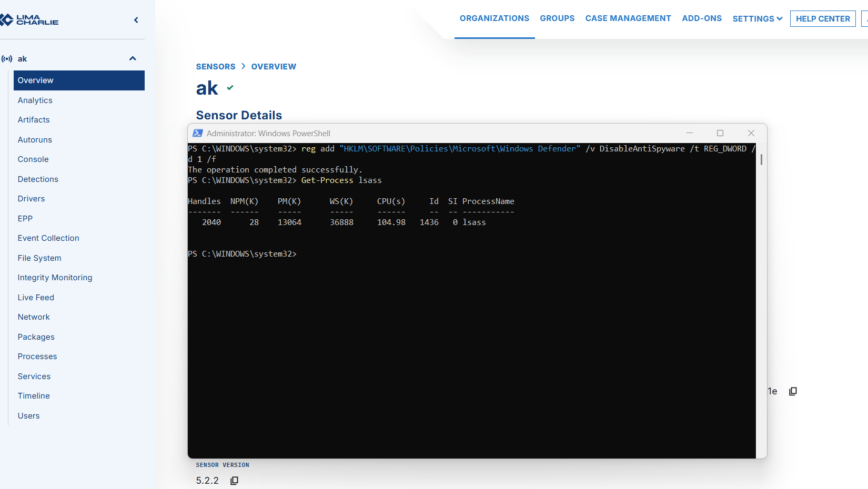View Detections for this sensor

38,179
